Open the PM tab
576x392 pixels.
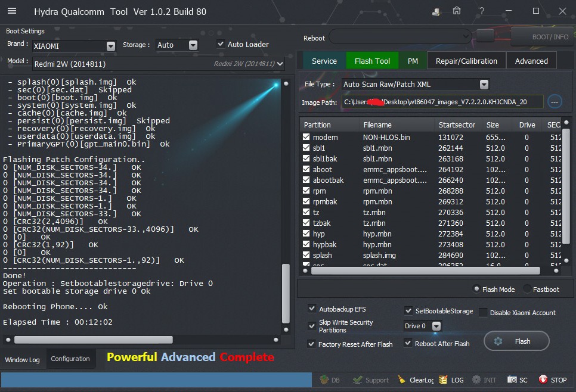pyautogui.click(x=413, y=61)
